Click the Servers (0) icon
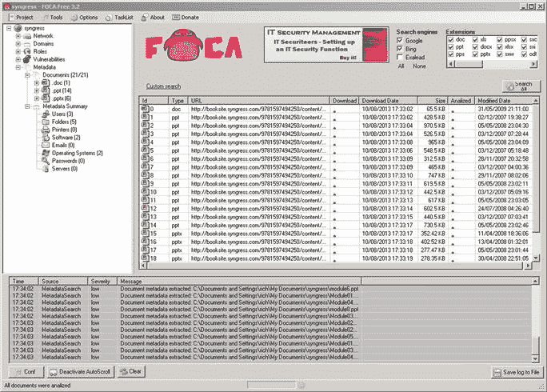547x392 pixels. point(46,169)
